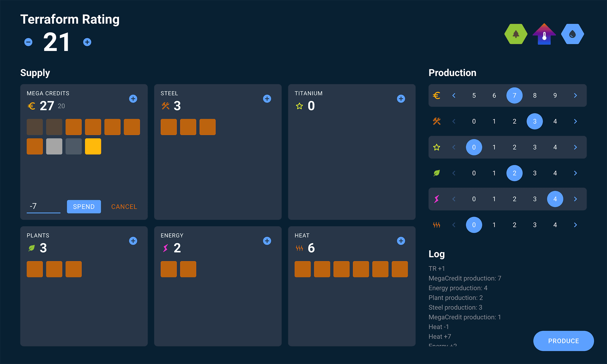
Task: Click the right chevron on the MegaCredit production row
Action: tap(575, 96)
